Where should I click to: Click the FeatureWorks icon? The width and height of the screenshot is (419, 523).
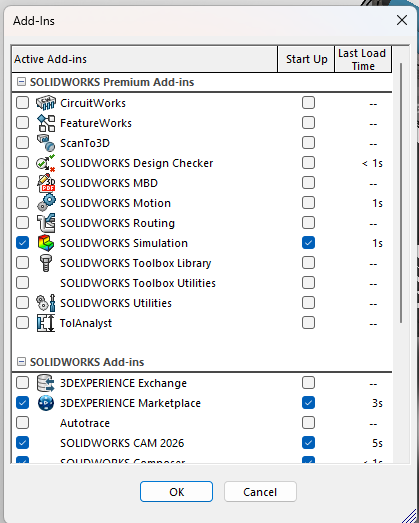tap(46, 123)
